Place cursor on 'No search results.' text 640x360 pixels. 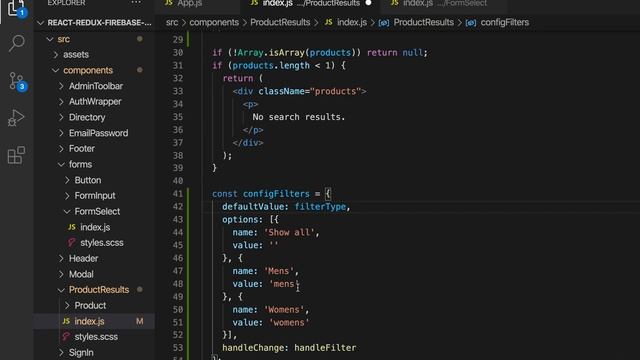click(x=299, y=117)
